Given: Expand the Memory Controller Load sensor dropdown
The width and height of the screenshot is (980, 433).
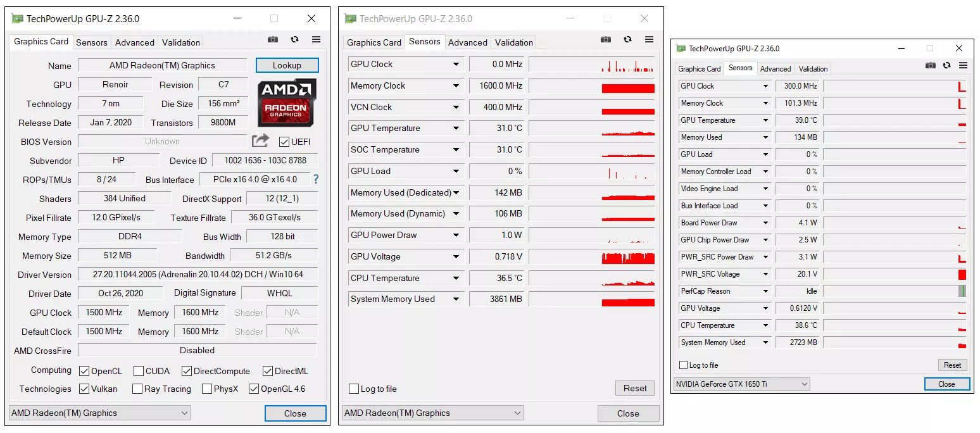Looking at the screenshot, I should tap(765, 172).
